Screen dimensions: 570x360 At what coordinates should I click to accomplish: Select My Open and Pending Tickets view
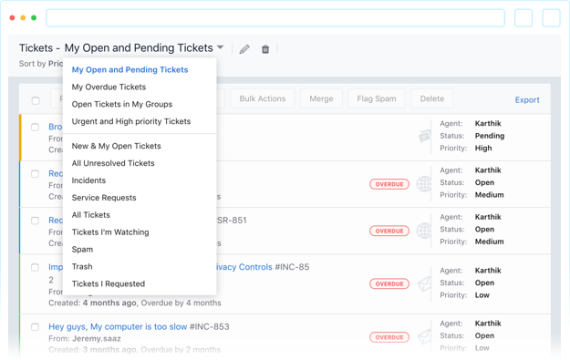(x=130, y=70)
